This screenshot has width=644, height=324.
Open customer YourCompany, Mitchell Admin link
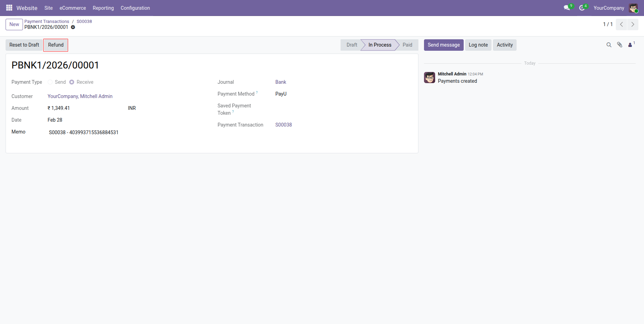point(80,96)
